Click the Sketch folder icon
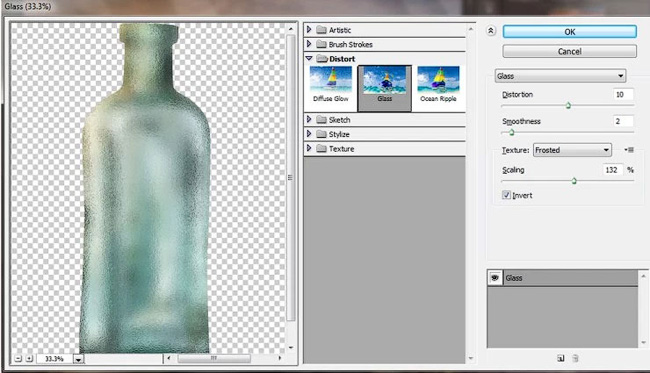 [x=321, y=120]
